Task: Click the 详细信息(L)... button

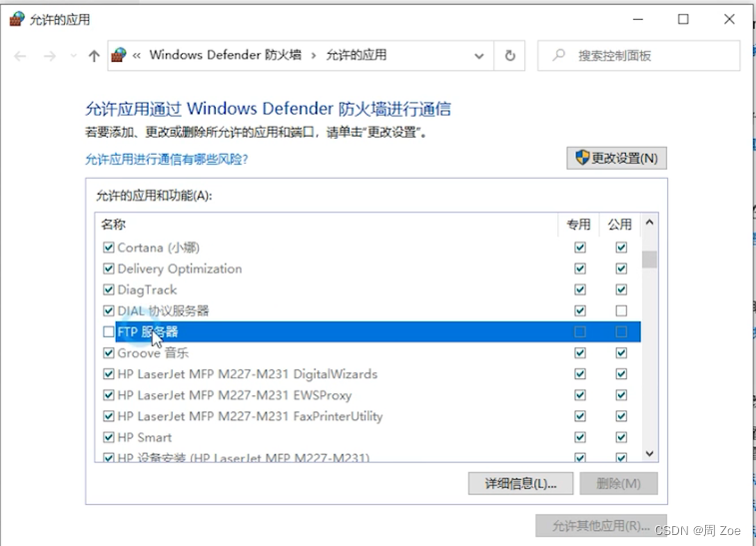Action: [x=520, y=483]
